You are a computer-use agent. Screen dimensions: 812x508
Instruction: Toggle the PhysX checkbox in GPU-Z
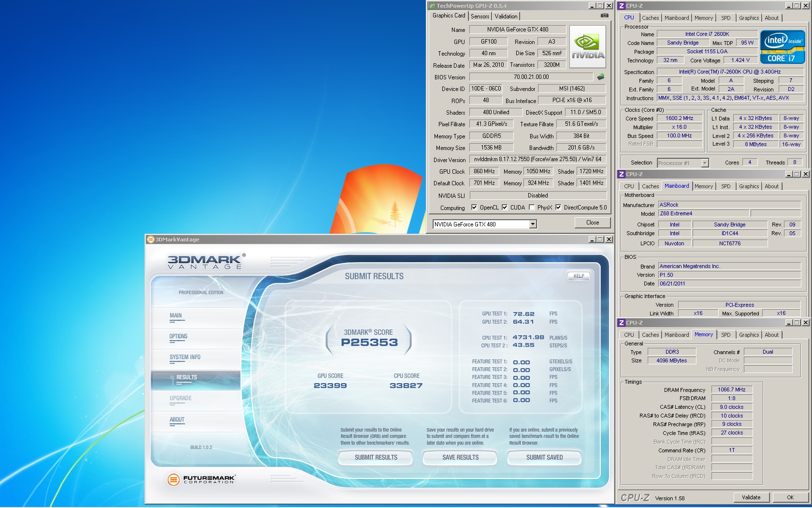click(x=532, y=207)
